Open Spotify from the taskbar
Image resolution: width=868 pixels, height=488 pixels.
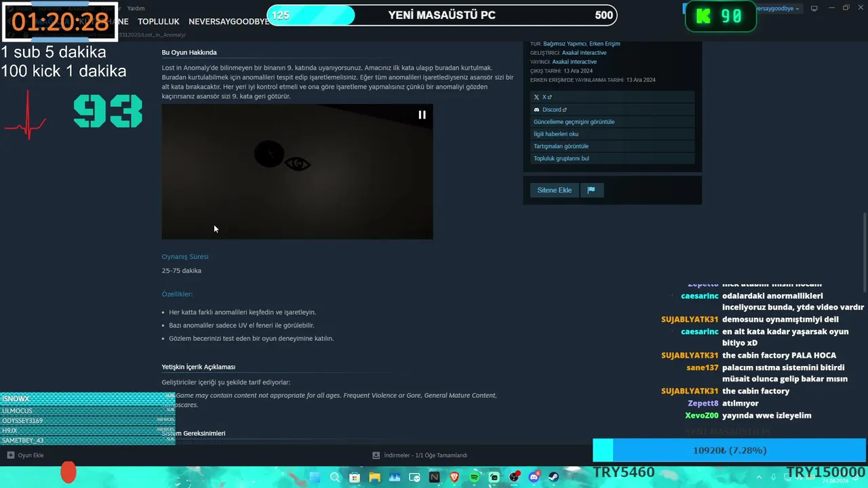coord(474,477)
